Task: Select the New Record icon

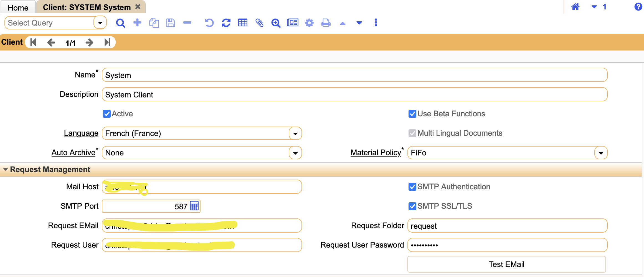Action: coord(137,23)
